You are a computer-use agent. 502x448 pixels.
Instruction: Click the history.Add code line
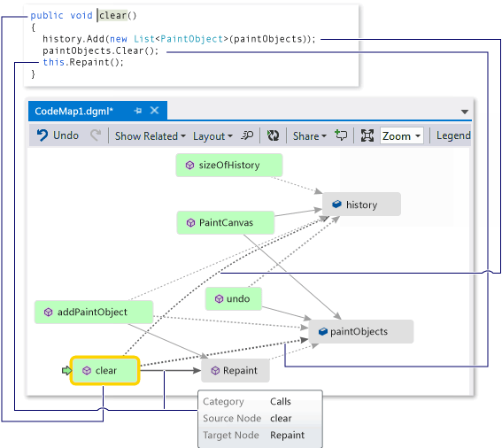click(179, 39)
